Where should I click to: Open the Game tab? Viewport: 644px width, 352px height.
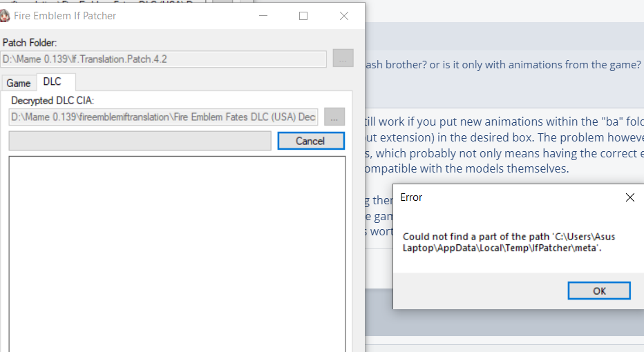tap(19, 83)
